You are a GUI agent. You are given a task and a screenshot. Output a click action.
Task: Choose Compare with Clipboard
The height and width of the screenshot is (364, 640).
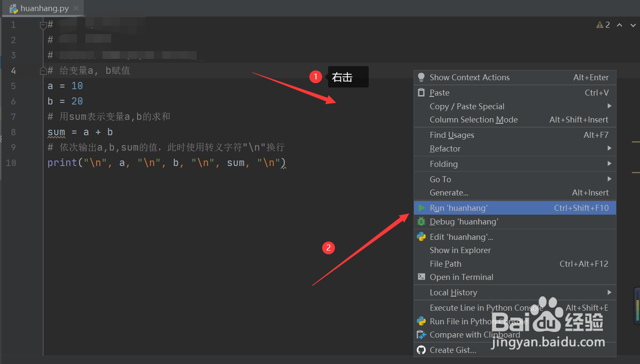point(515,335)
